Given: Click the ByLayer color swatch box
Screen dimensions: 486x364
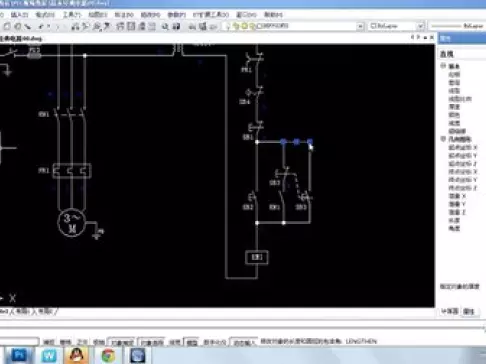Looking at the screenshot, I should pos(374,26).
